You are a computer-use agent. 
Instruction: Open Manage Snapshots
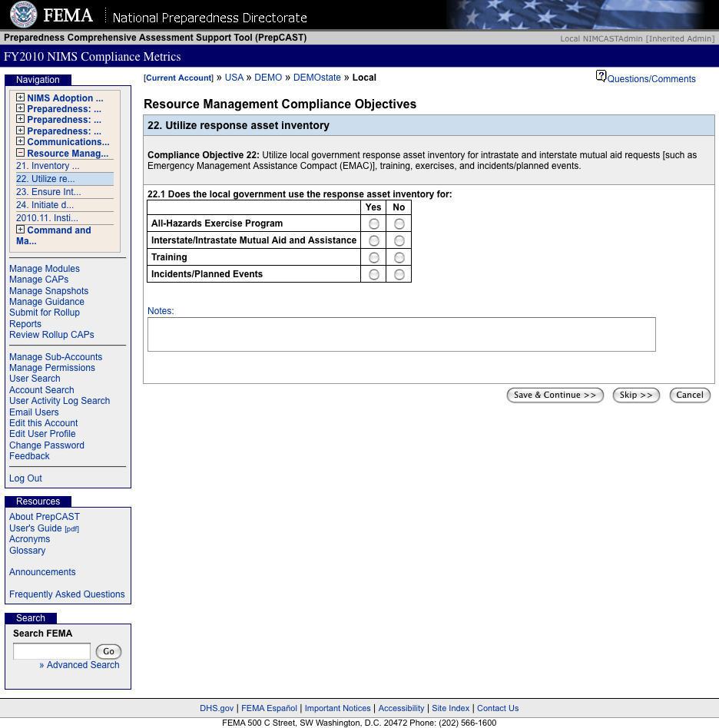tap(48, 291)
